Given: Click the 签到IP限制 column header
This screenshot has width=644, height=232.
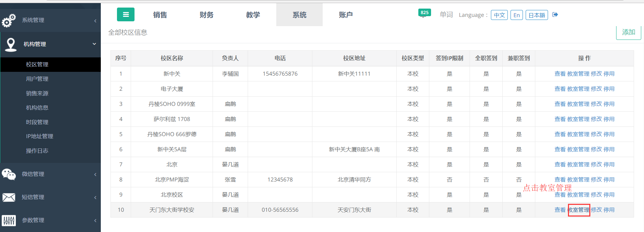Looking at the screenshot, I should point(449,58).
